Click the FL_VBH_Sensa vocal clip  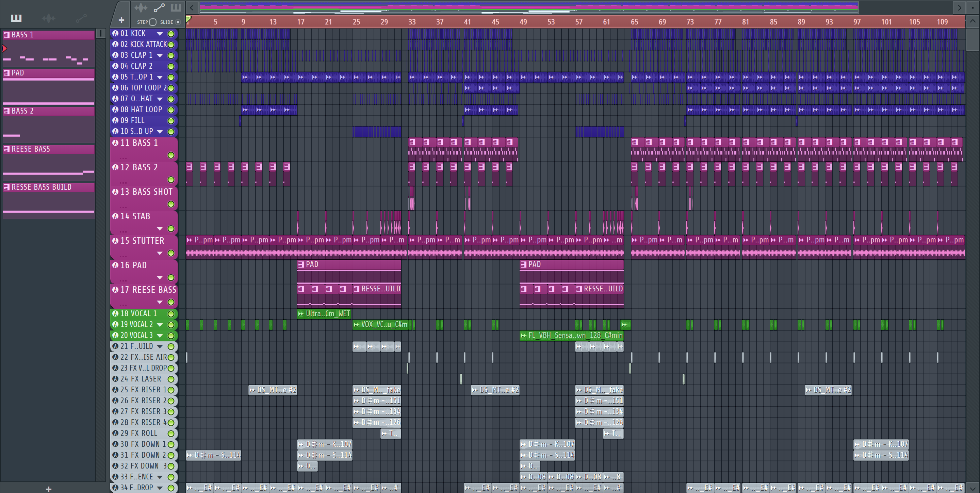click(x=571, y=335)
